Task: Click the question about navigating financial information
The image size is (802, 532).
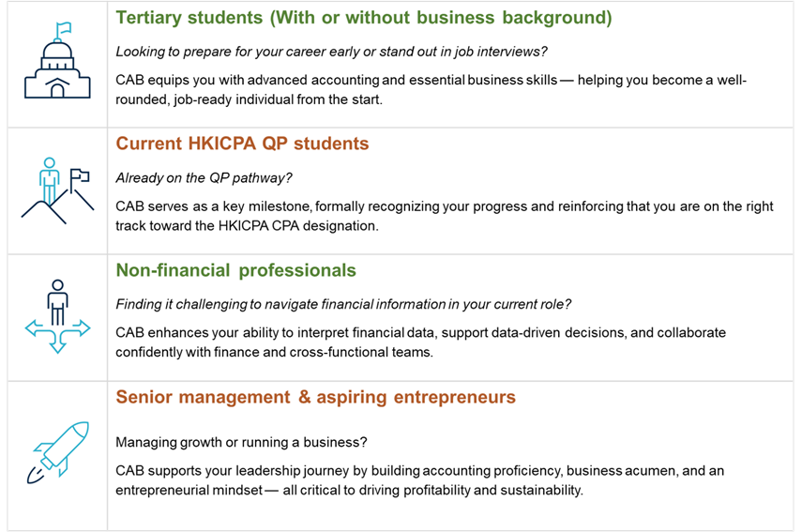Action: [x=343, y=304]
